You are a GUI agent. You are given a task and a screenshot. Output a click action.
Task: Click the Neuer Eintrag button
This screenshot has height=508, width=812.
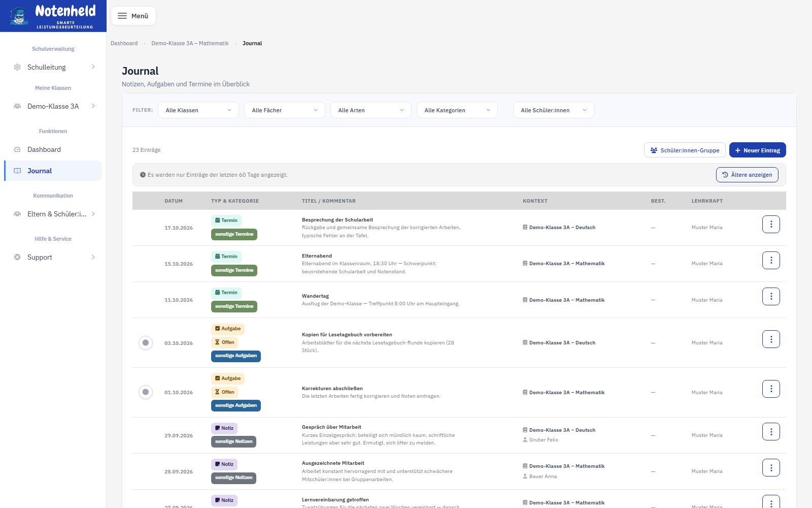click(758, 150)
